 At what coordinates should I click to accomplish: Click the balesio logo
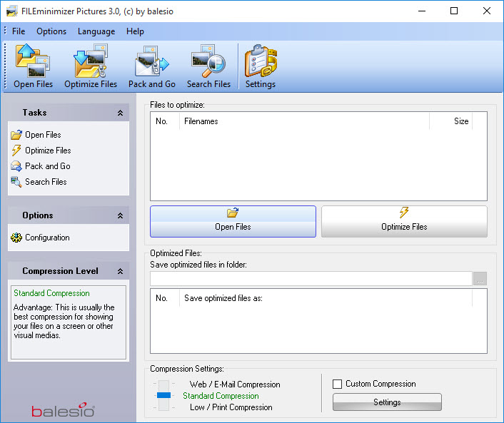point(63,410)
